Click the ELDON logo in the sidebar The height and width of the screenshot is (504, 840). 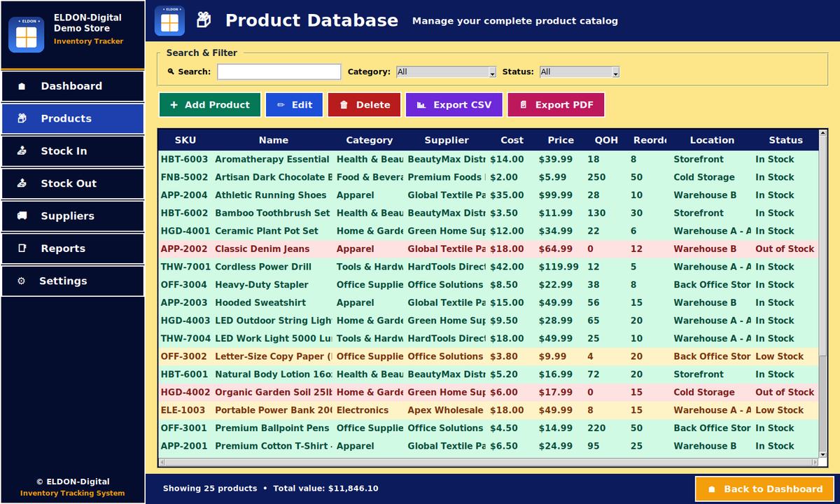click(27, 35)
